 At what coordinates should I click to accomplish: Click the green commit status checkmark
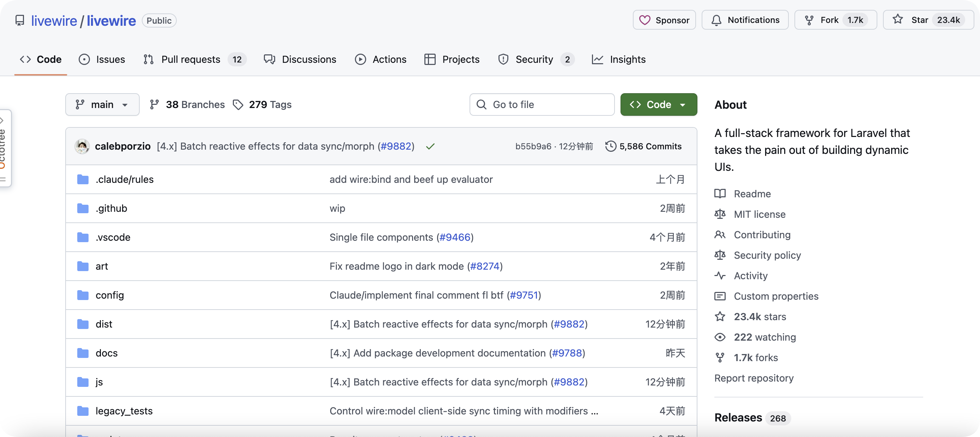click(x=430, y=146)
